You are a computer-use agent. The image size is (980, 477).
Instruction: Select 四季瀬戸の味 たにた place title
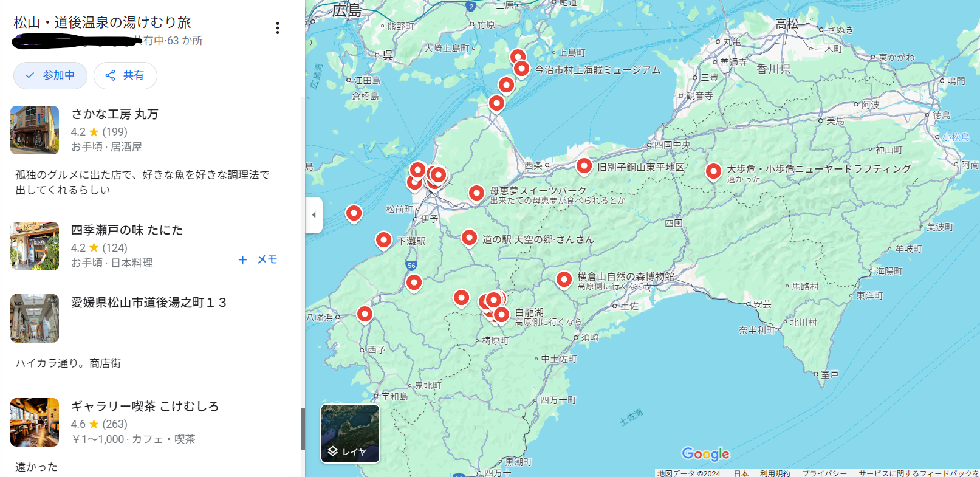pos(127,230)
